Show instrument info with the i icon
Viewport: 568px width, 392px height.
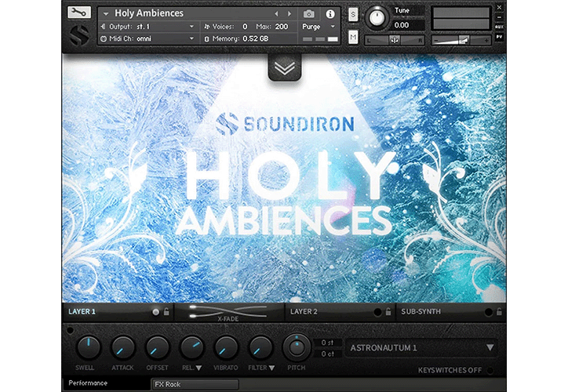[330, 14]
